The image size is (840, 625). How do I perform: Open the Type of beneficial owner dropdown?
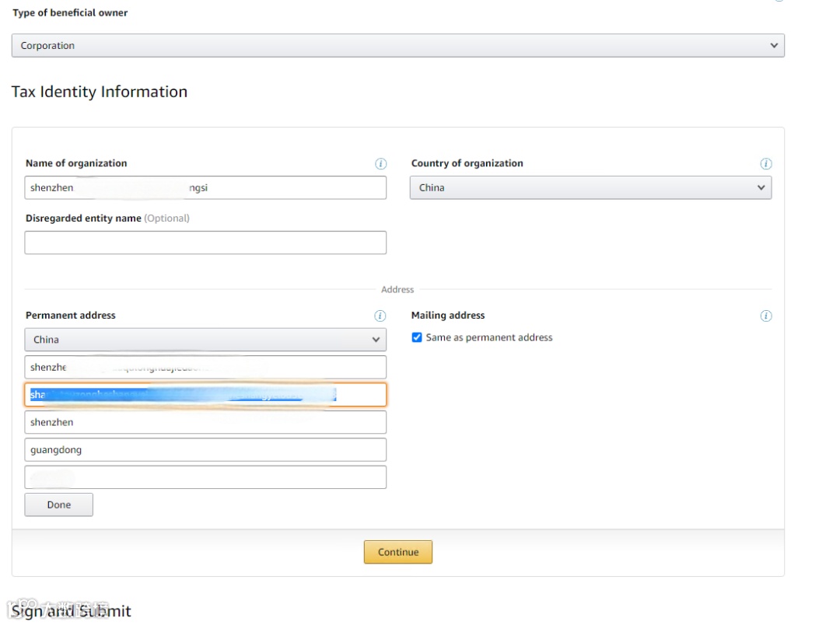(397, 46)
